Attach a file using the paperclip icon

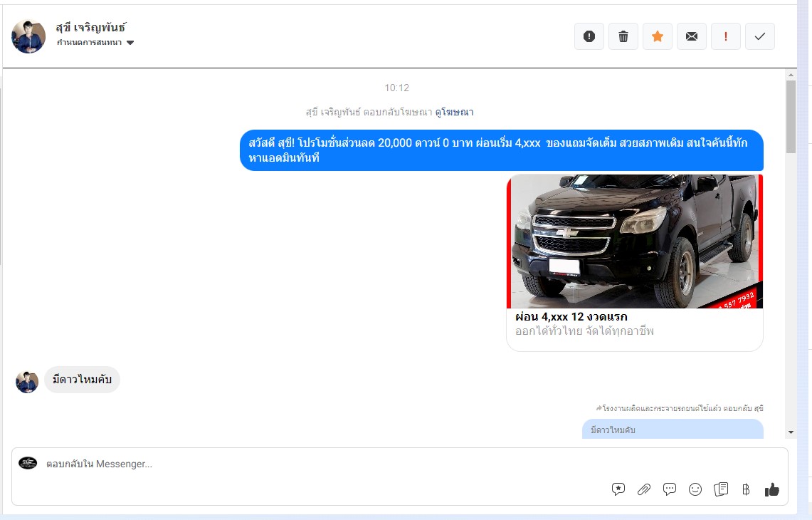coord(644,489)
